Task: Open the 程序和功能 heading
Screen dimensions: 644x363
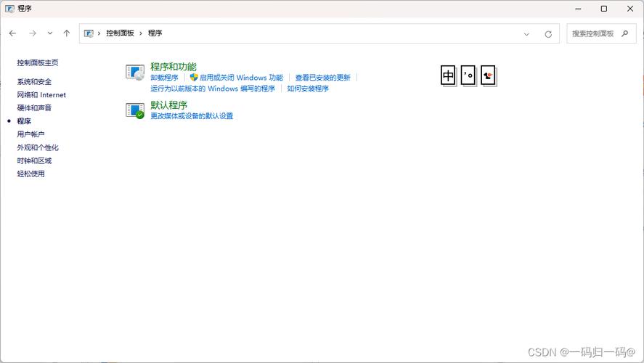Action: (174, 67)
